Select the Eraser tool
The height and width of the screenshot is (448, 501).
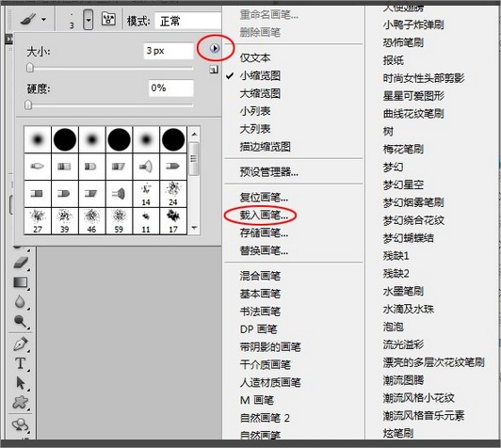(21, 263)
